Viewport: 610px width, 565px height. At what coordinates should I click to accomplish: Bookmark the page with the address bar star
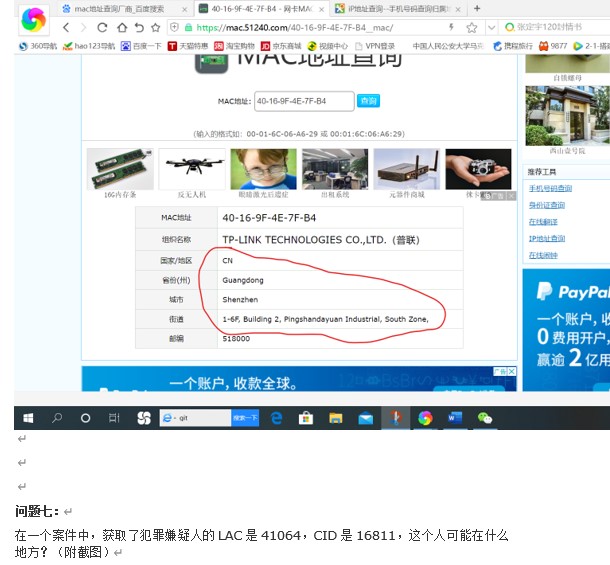pos(472,27)
